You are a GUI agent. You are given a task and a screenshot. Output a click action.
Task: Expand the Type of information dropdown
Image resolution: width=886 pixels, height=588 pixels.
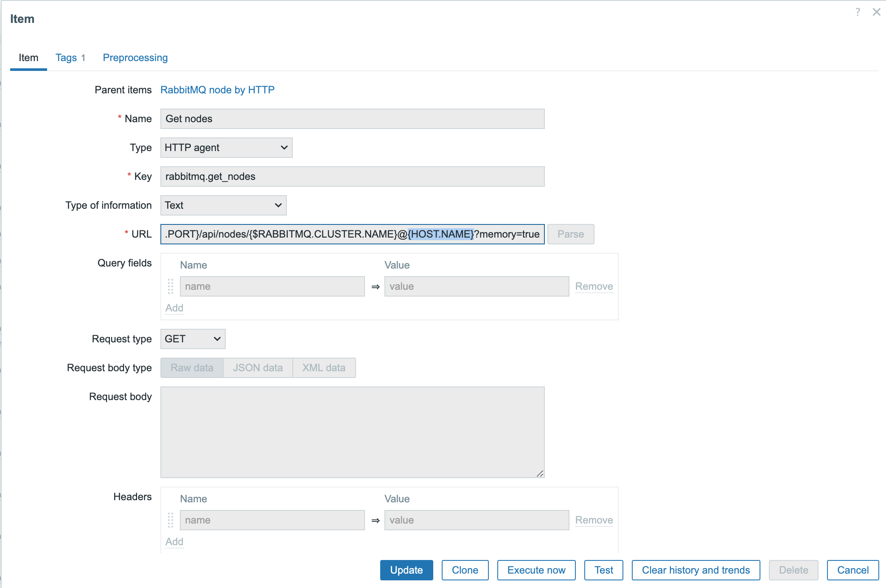click(223, 205)
